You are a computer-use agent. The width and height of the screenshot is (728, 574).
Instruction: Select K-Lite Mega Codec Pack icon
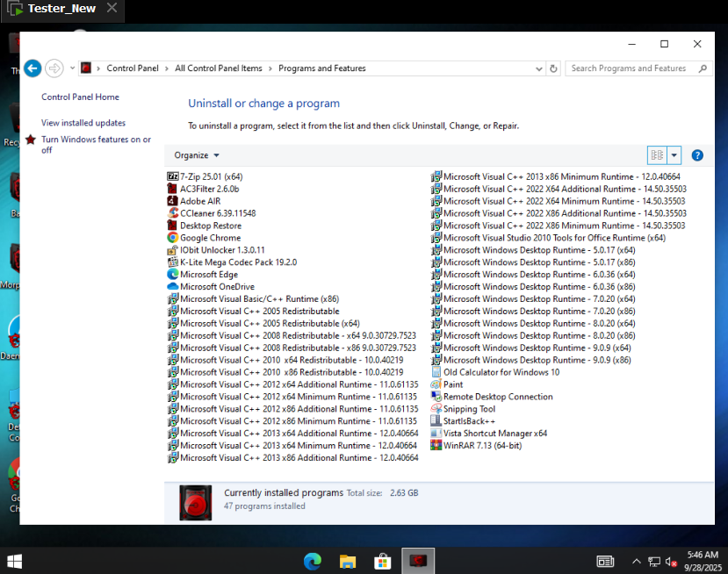click(173, 262)
